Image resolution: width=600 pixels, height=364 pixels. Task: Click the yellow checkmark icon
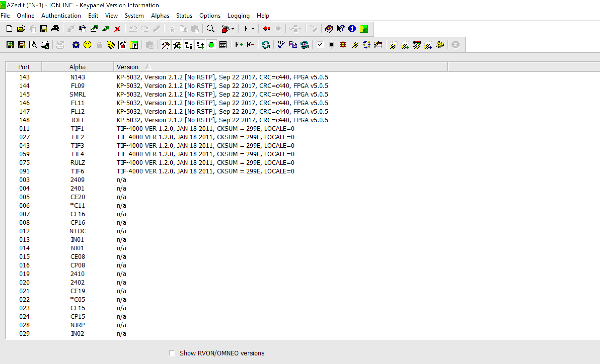pyautogui.click(x=320, y=45)
